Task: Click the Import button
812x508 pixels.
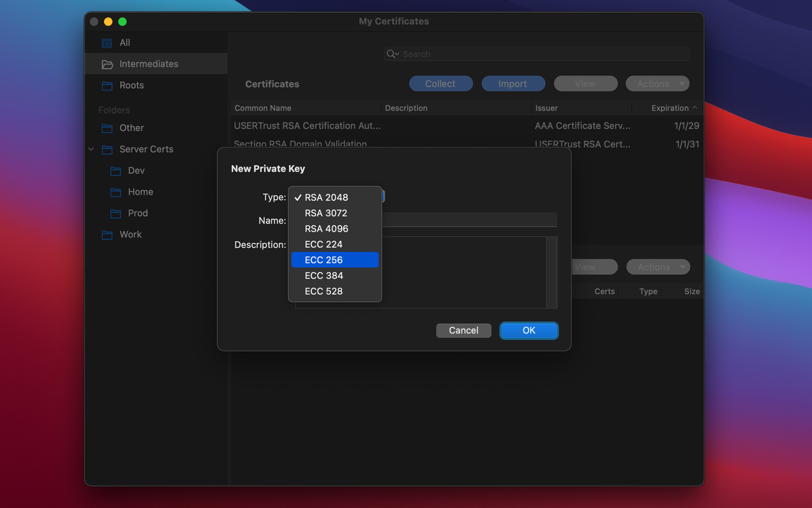Action: coord(513,83)
